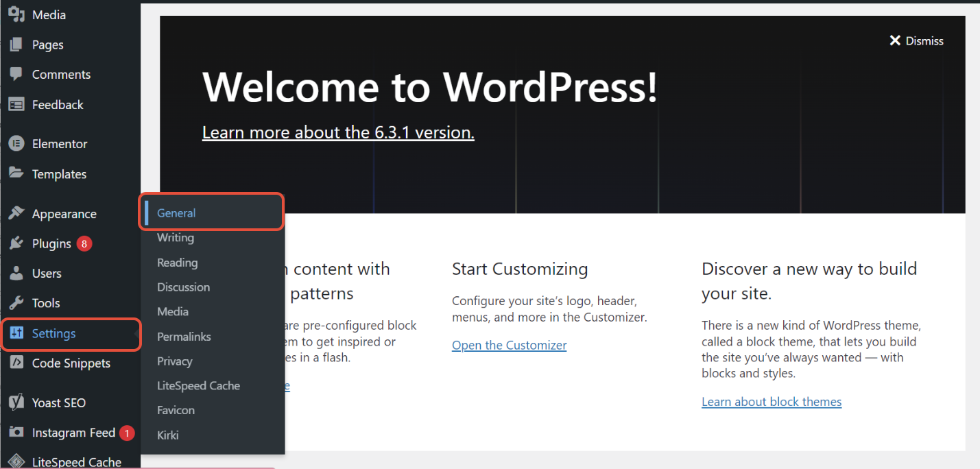Open the Appearance menu label

tap(64, 214)
